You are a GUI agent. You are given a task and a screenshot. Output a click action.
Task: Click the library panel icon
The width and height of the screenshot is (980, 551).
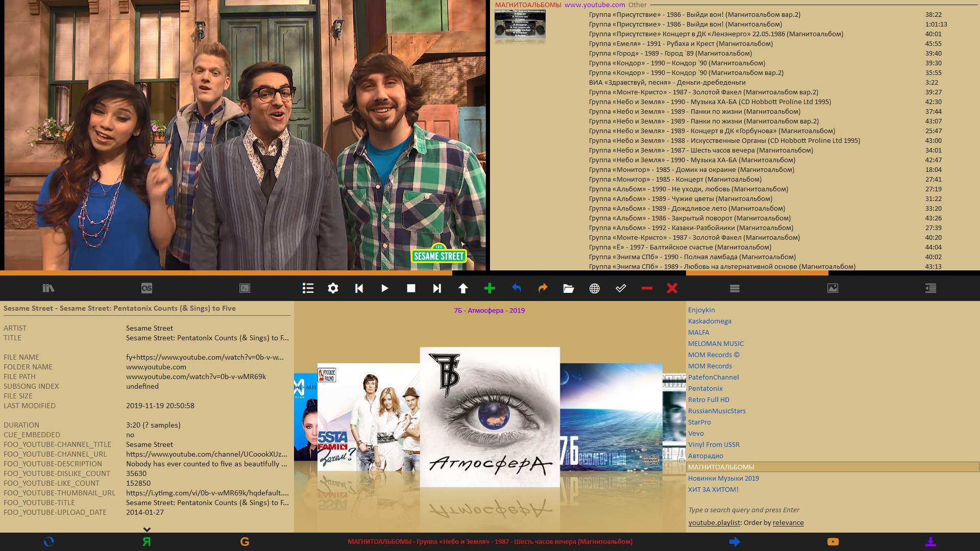point(48,288)
